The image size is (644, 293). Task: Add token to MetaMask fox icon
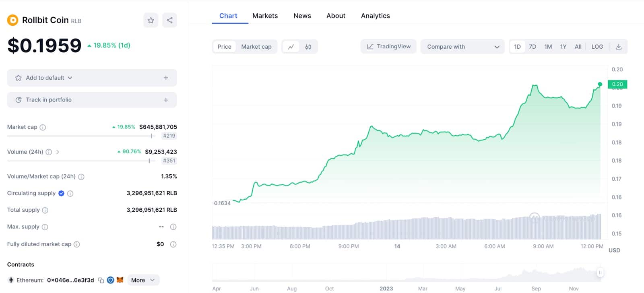click(120, 280)
